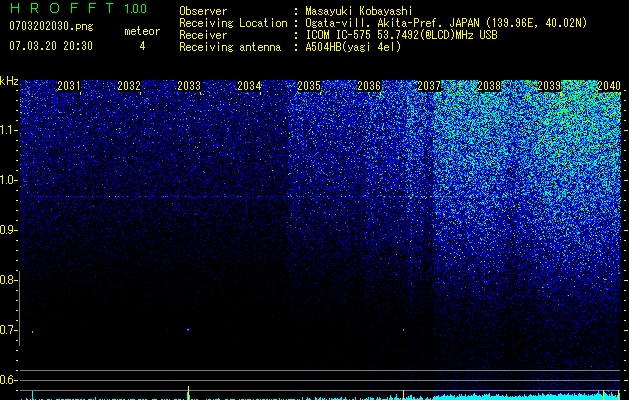
Task: Click the meteor count value 4
Action: click(x=142, y=46)
